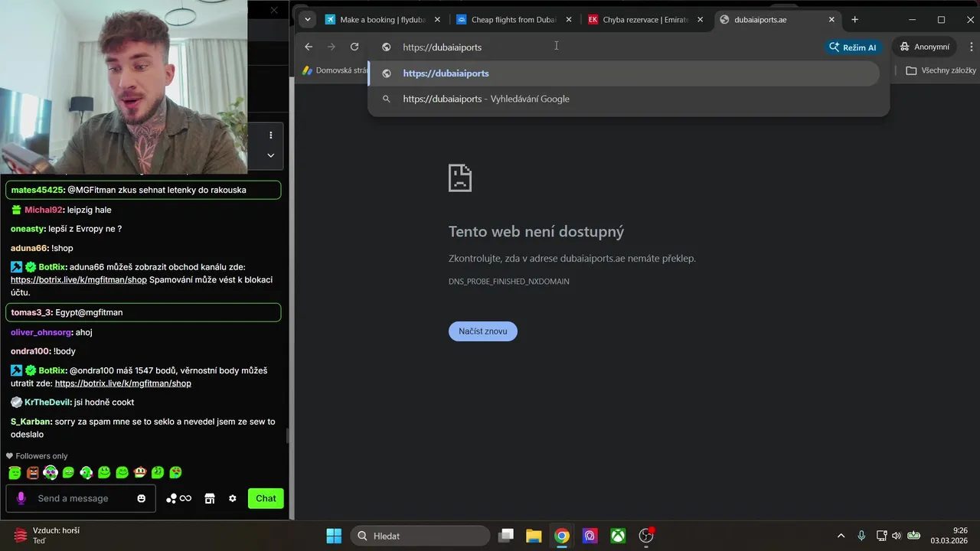The width and height of the screenshot is (980, 551).
Task: Open chat settings gear icon
Action: (233, 498)
